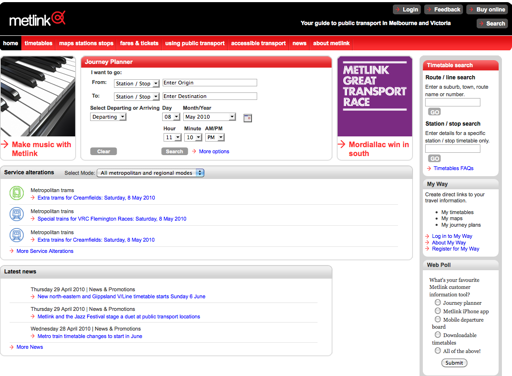This screenshot has height=376, width=512.
Task: Expand the Select Mode dropdown for service alterations
Action: (150, 173)
